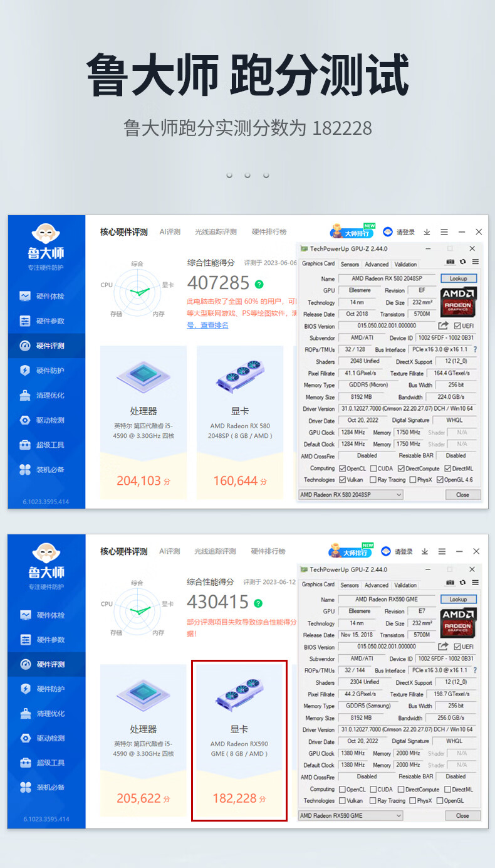
Task: Click BIOS export share icon in upper GPU-Z window
Action: pyautogui.click(x=443, y=325)
